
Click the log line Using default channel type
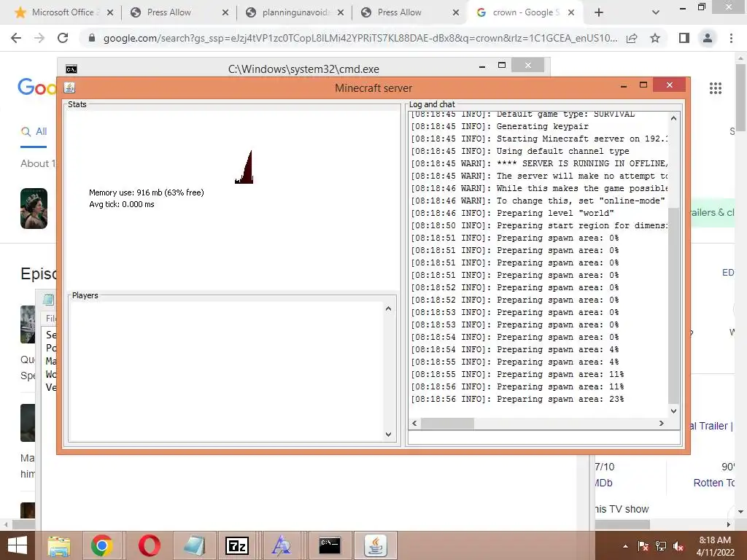click(519, 151)
